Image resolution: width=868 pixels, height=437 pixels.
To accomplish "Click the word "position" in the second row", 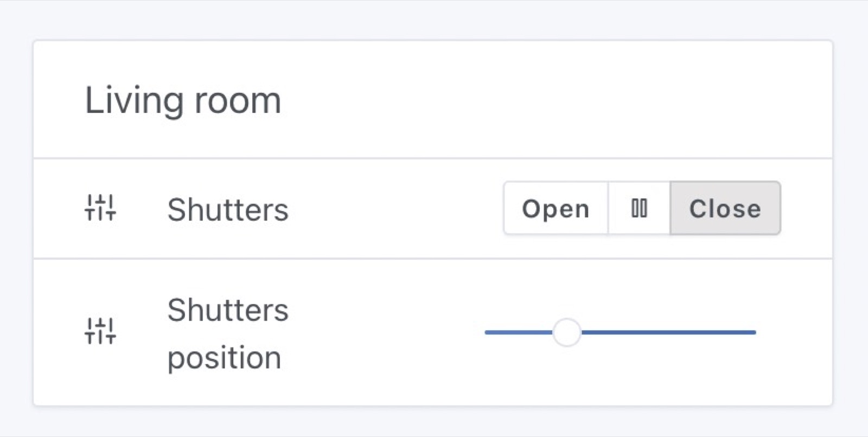I will click(x=224, y=358).
